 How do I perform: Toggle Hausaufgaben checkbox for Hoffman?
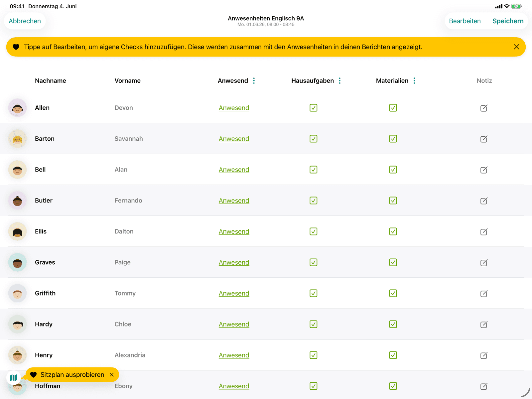(x=313, y=386)
